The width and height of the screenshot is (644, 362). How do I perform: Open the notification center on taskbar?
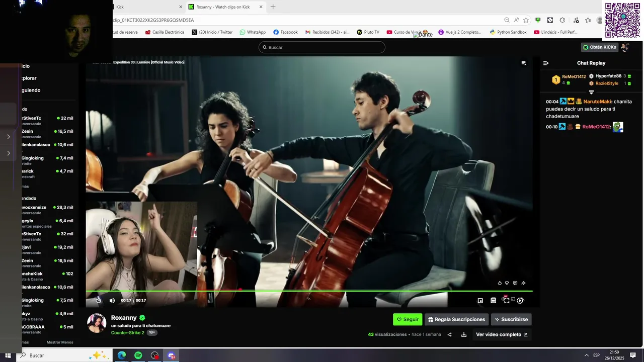pyautogui.click(x=633, y=355)
